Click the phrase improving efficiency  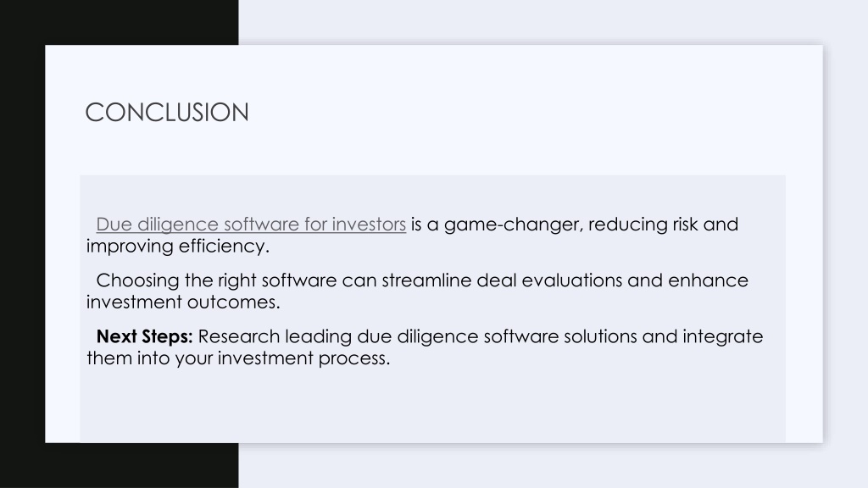point(178,247)
